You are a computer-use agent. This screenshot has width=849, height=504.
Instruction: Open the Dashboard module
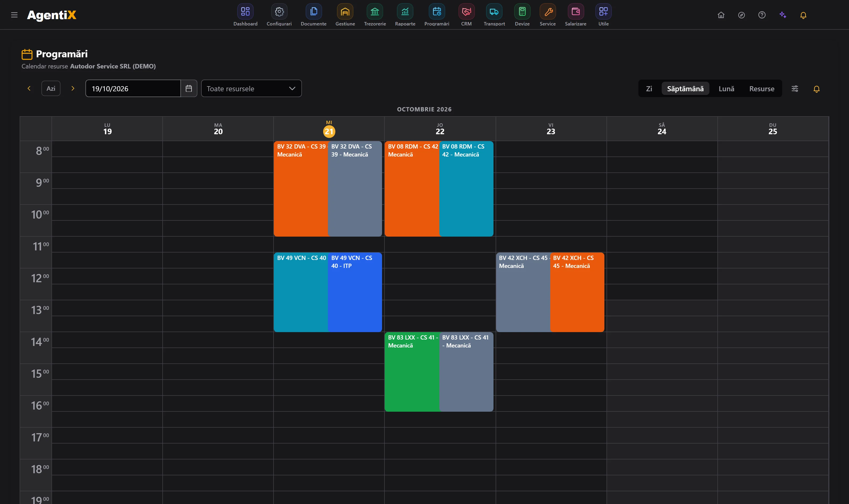tap(245, 15)
